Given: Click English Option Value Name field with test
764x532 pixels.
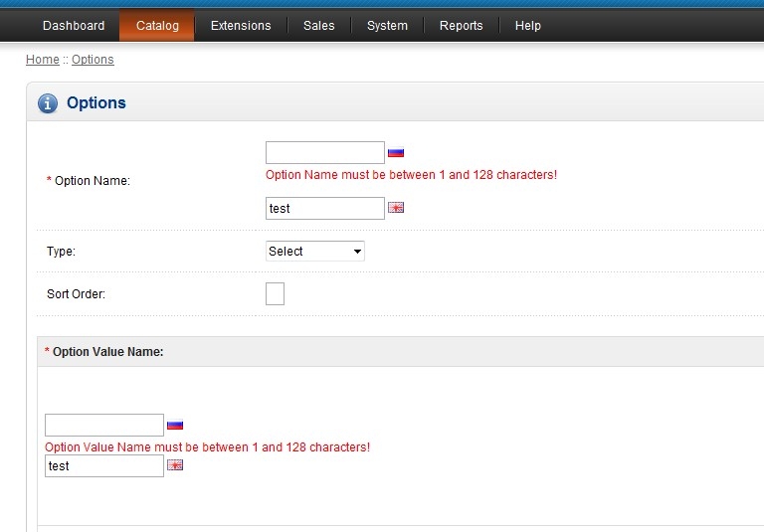Looking at the screenshot, I should click(x=104, y=465).
